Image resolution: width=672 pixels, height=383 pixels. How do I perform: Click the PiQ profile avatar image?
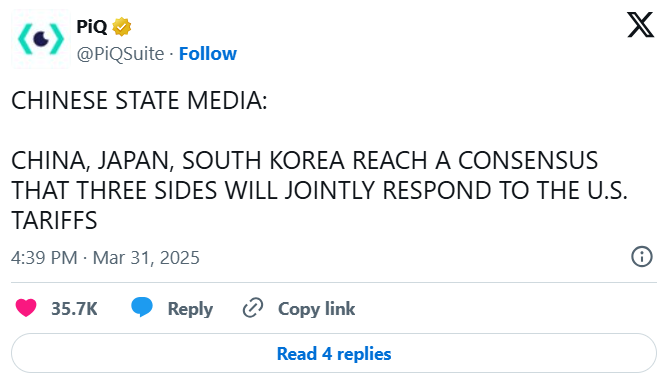41,39
